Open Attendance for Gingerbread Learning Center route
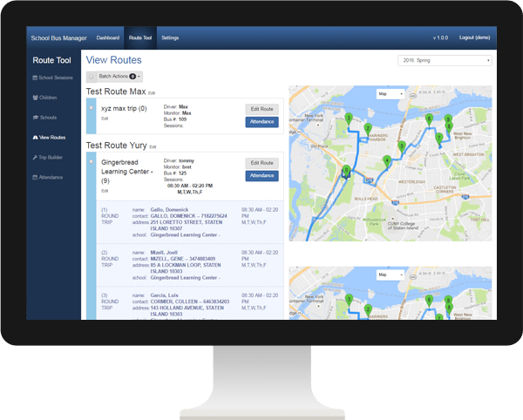 click(x=261, y=175)
